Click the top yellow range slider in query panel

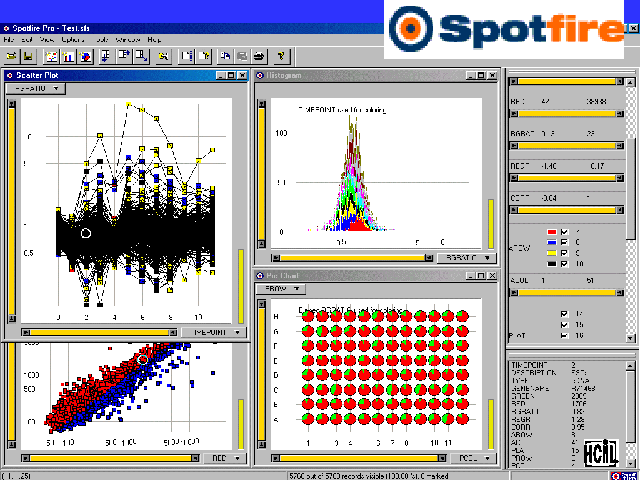565,81
